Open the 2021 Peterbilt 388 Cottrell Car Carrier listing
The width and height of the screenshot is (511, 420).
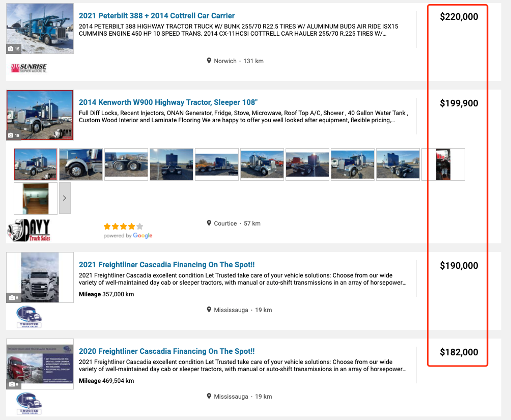click(x=156, y=16)
